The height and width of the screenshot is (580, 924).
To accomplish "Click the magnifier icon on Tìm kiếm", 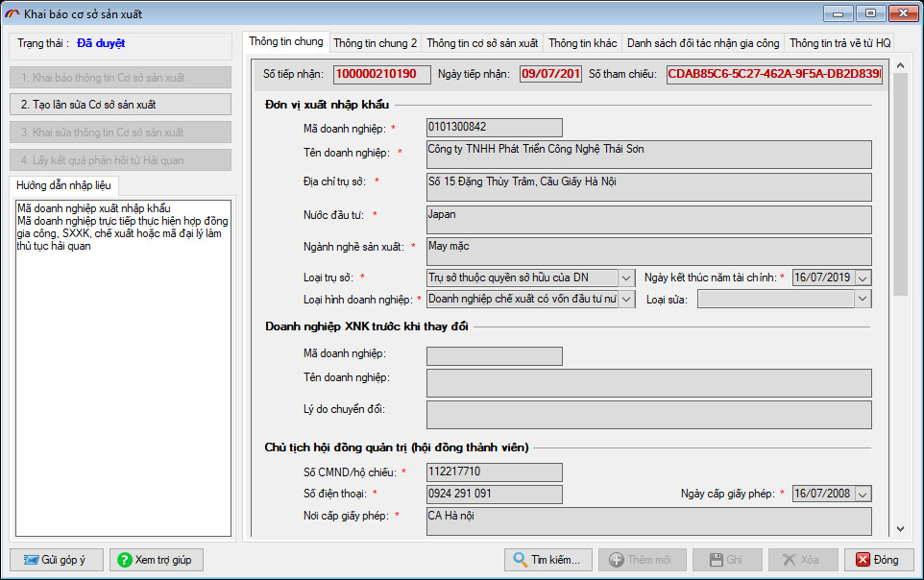I will (x=520, y=560).
